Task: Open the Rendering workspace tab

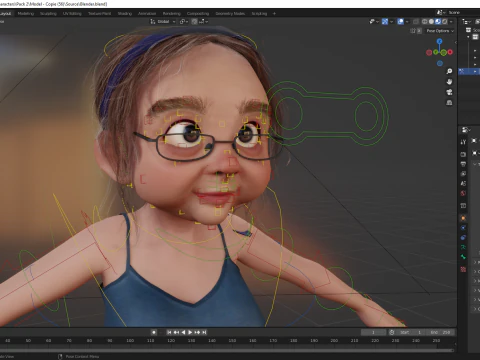Action: pyautogui.click(x=171, y=14)
